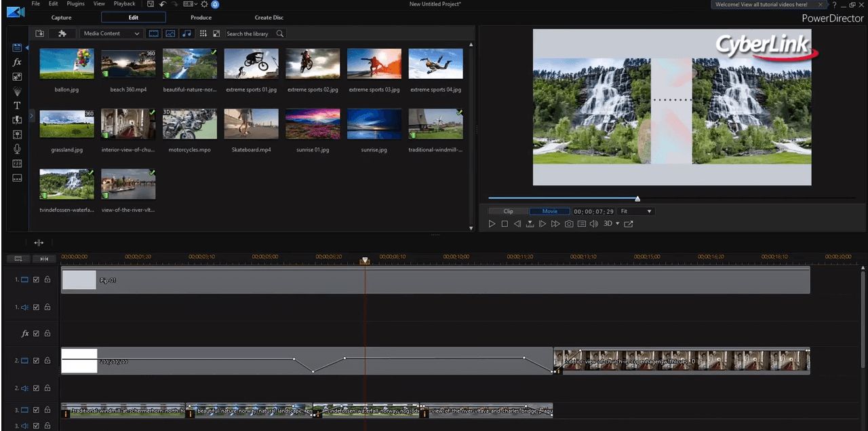Click the Movie playback mode button
Screen dimensions: 868x431
[549, 211]
